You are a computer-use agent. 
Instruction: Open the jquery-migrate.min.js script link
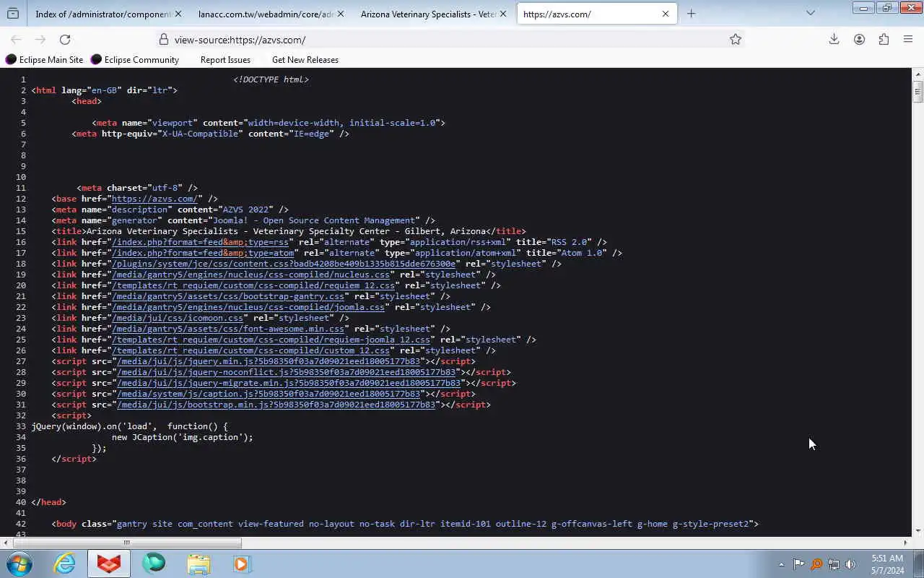tap(289, 383)
